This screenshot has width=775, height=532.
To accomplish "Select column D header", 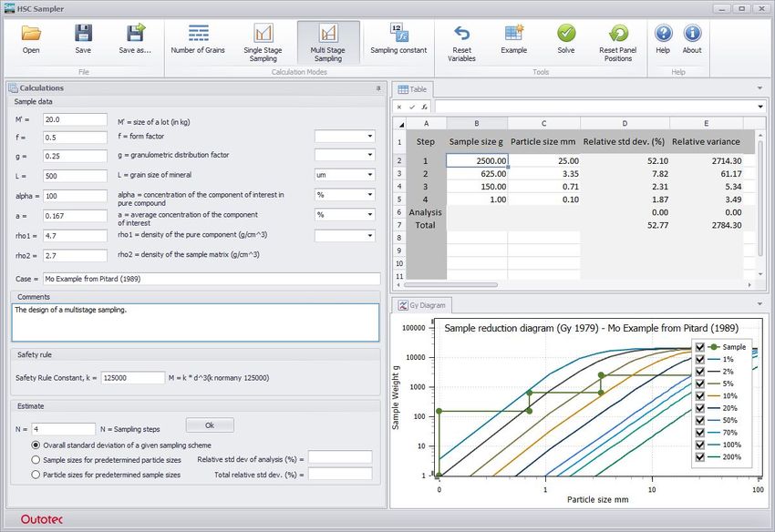I will pyautogui.click(x=625, y=124).
